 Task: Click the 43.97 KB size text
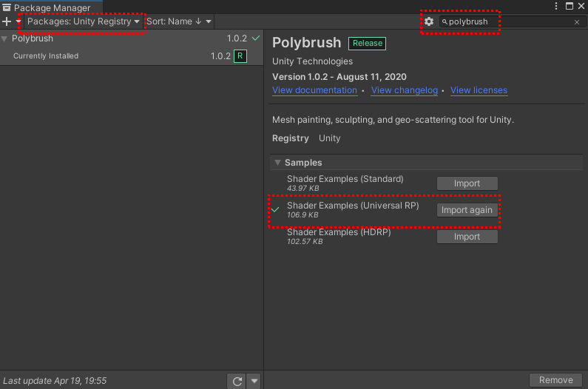(303, 189)
